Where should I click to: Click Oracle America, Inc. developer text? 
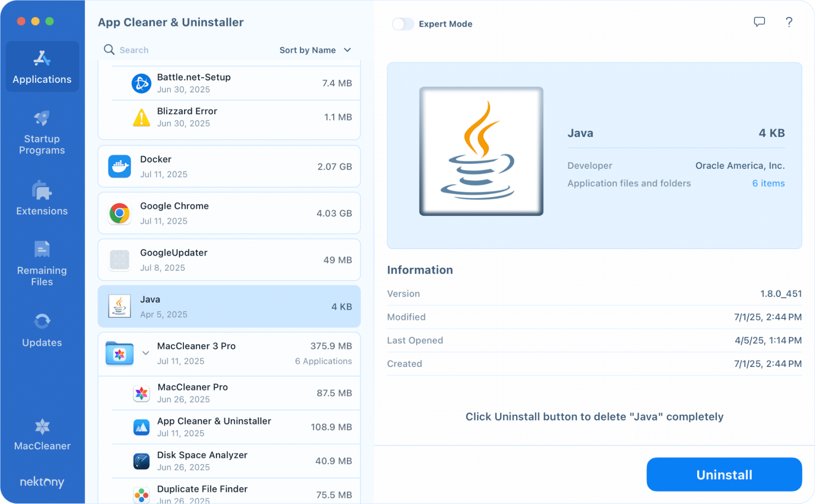740,166
